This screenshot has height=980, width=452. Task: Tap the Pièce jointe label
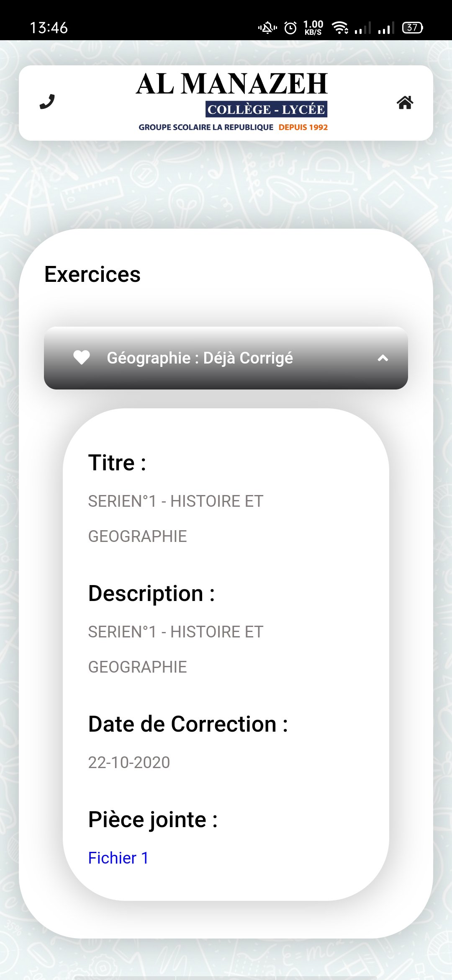tap(153, 820)
